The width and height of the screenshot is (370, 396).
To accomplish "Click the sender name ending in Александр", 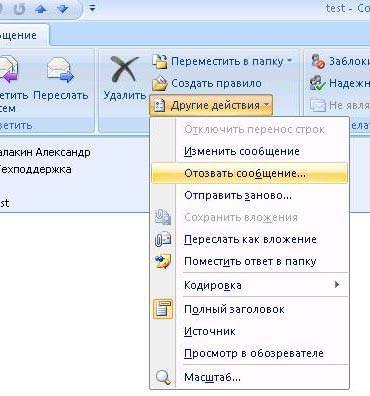I will coord(45,152).
